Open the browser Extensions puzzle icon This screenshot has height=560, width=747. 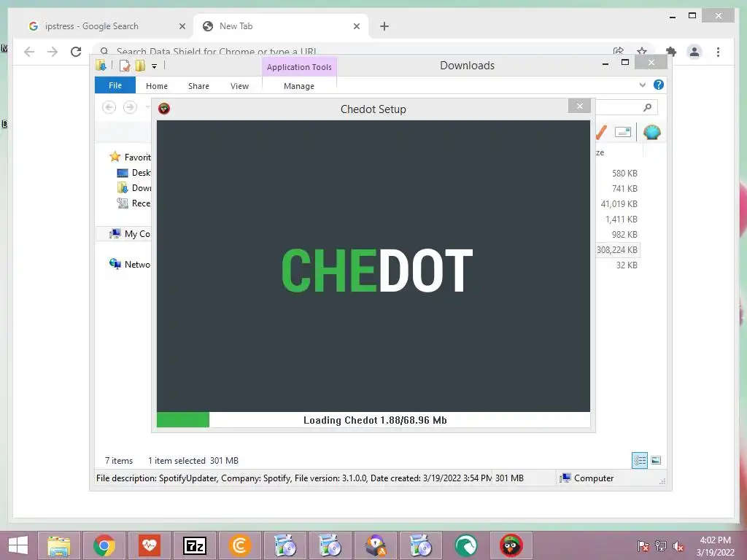671,52
